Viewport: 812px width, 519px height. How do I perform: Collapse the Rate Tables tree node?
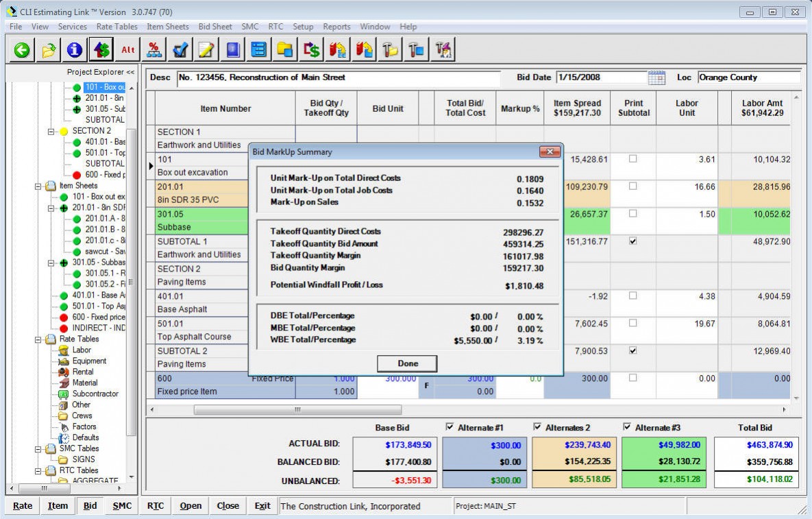pyautogui.click(x=38, y=340)
